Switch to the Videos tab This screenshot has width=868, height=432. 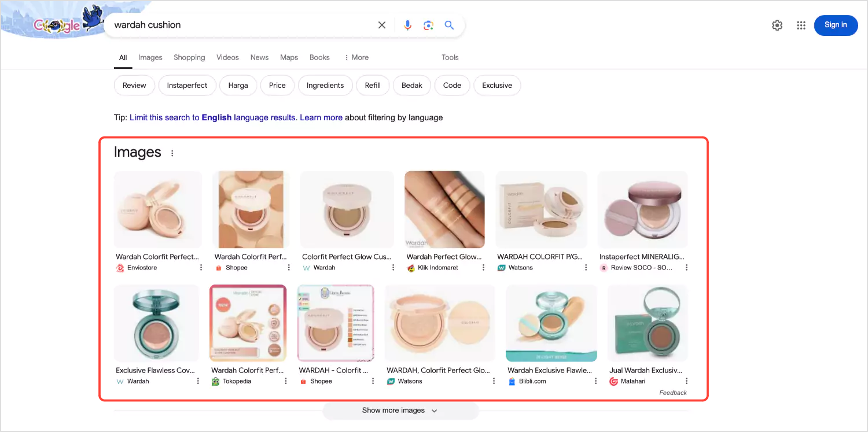[x=227, y=57]
